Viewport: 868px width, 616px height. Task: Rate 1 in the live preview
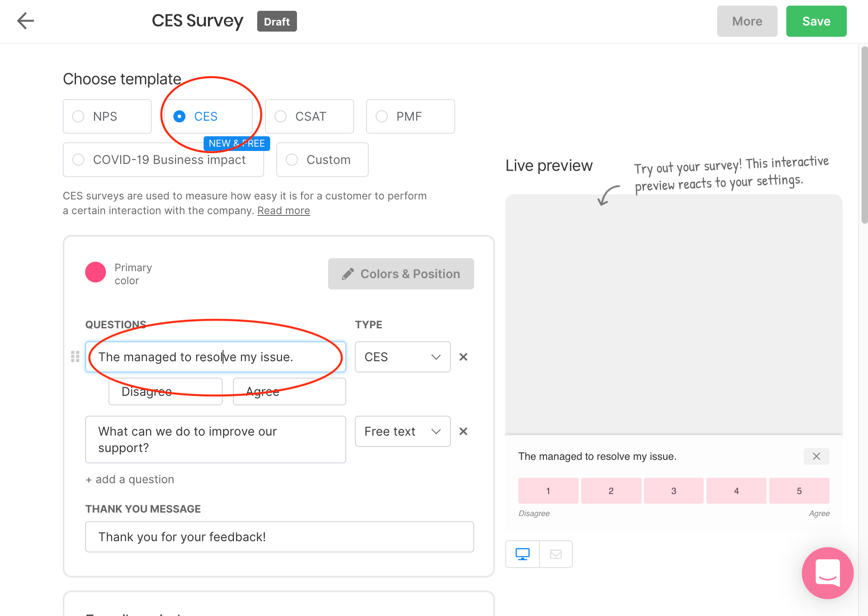(548, 491)
